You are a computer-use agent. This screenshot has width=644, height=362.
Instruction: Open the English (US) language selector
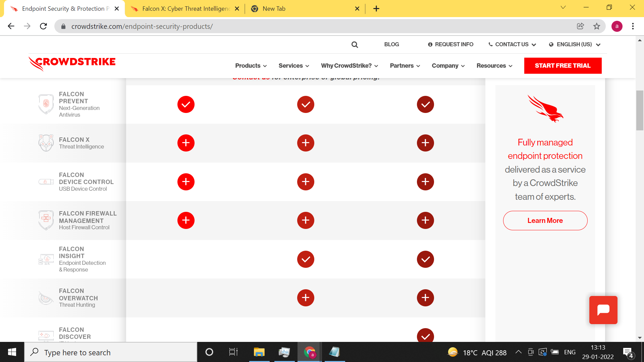coord(575,44)
